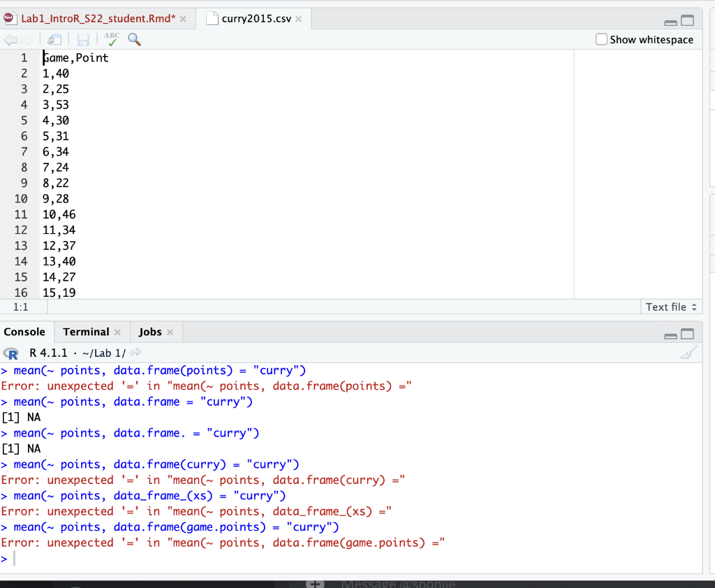Select the spell check icon
The height and width of the screenshot is (588, 715).
(x=111, y=40)
